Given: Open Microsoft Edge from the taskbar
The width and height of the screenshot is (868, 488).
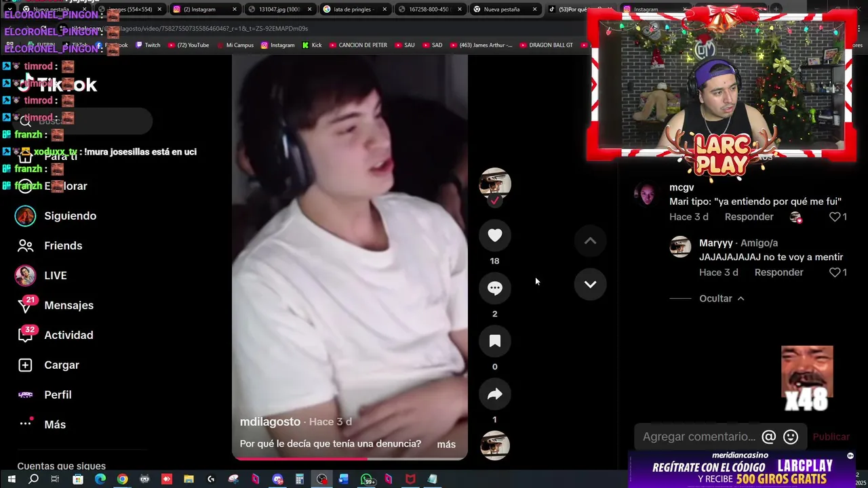Looking at the screenshot, I should [100, 479].
